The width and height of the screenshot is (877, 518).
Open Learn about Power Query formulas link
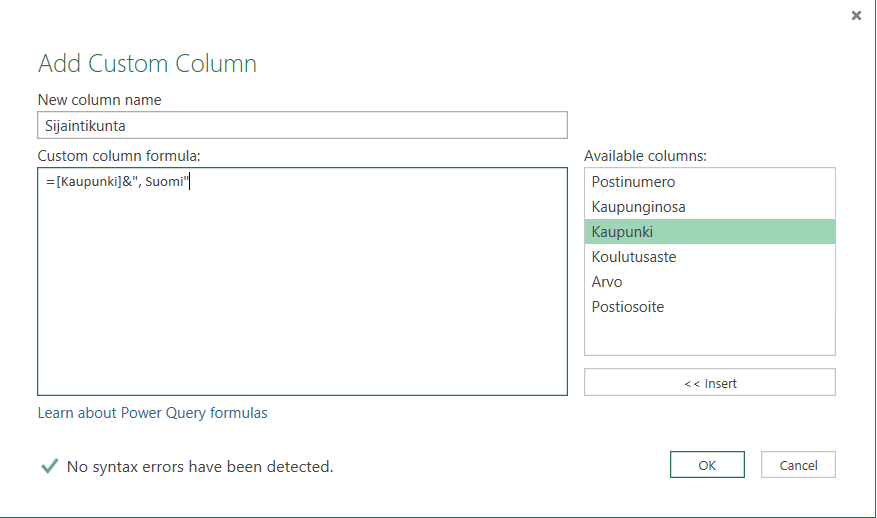click(152, 413)
